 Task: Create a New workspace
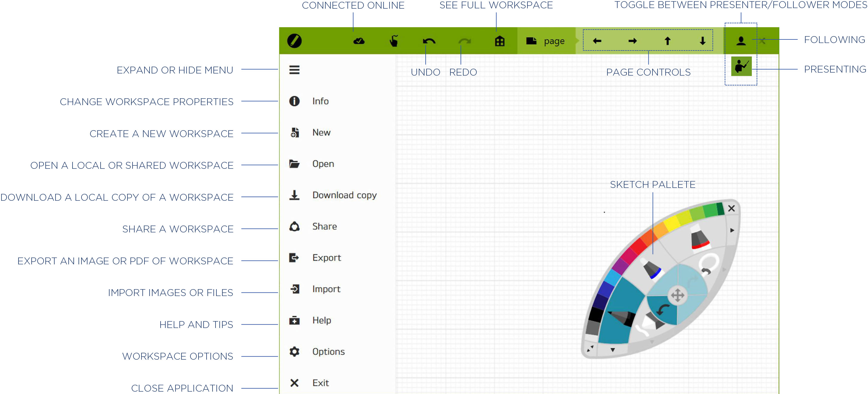337,133
